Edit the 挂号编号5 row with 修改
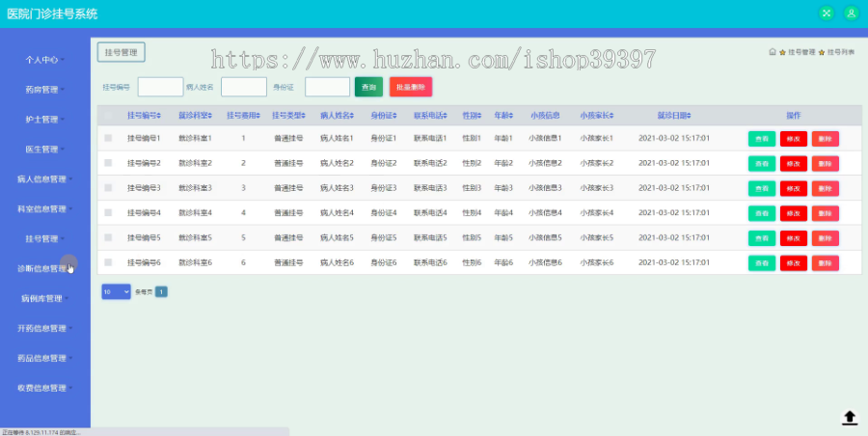 (x=794, y=238)
